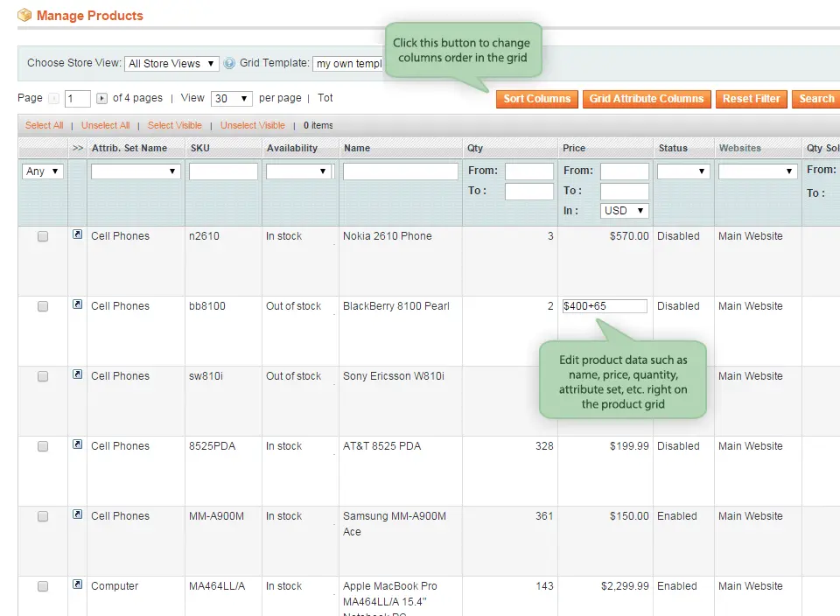The image size is (840, 616).
Task: Click the Manage Products package icon
Action: pyautogui.click(x=24, y=15)
